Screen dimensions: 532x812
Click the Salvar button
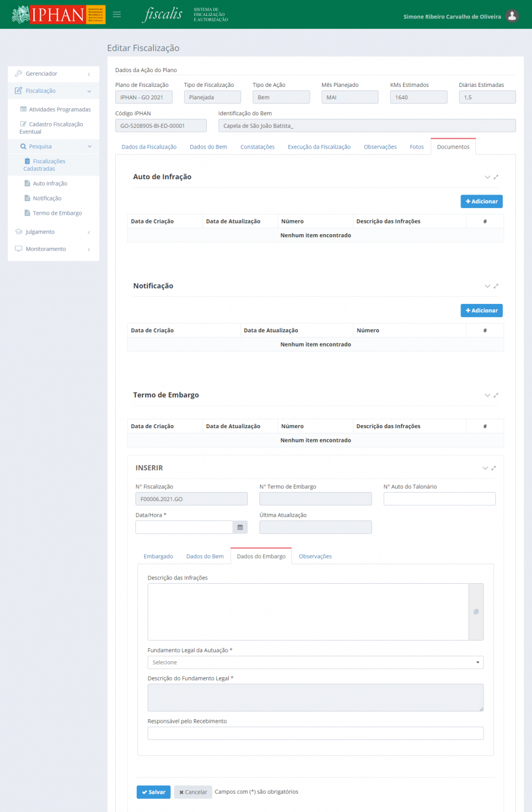153,792
